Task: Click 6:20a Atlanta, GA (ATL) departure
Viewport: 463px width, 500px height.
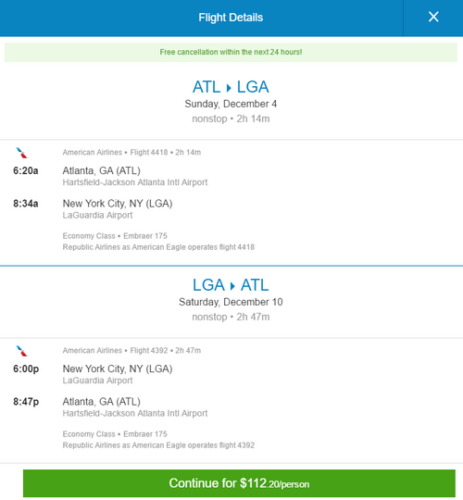Action: click(77, 171)
